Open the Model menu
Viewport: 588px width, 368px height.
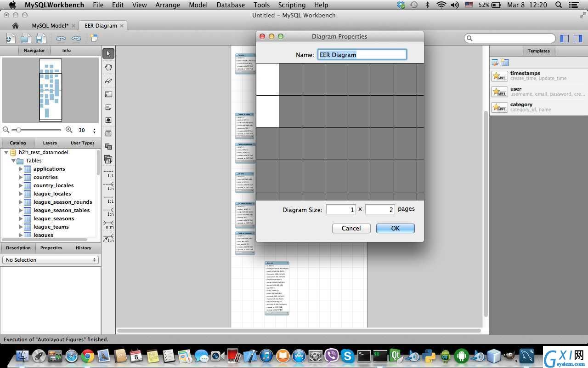198,5
